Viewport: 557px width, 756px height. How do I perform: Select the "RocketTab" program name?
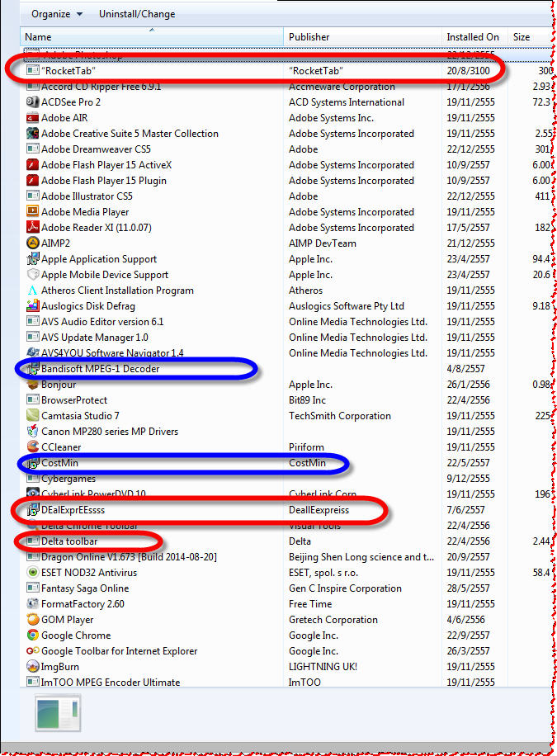pyautogui.click(x=68, y=70)
